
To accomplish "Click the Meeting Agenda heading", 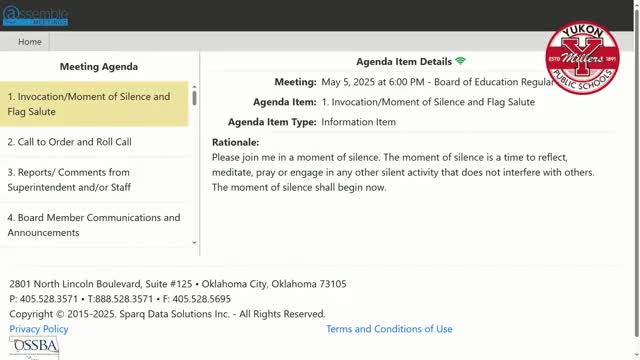I will tap(99, 67).
